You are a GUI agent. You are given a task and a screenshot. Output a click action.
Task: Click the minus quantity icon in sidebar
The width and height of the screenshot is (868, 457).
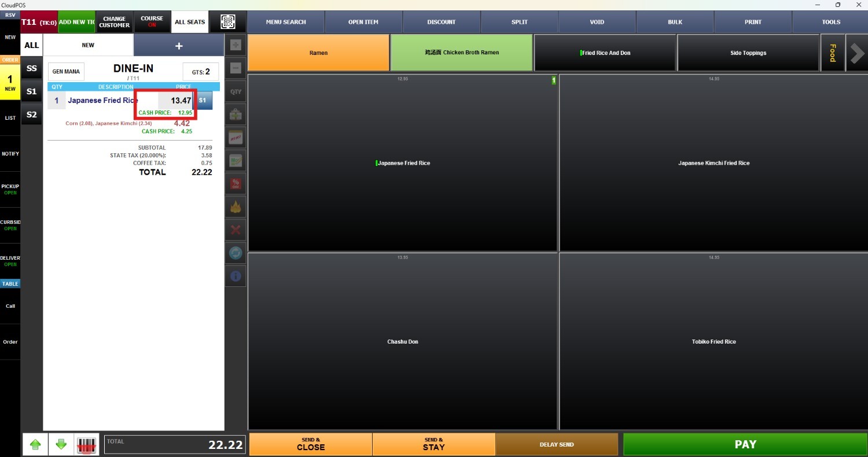236,68
